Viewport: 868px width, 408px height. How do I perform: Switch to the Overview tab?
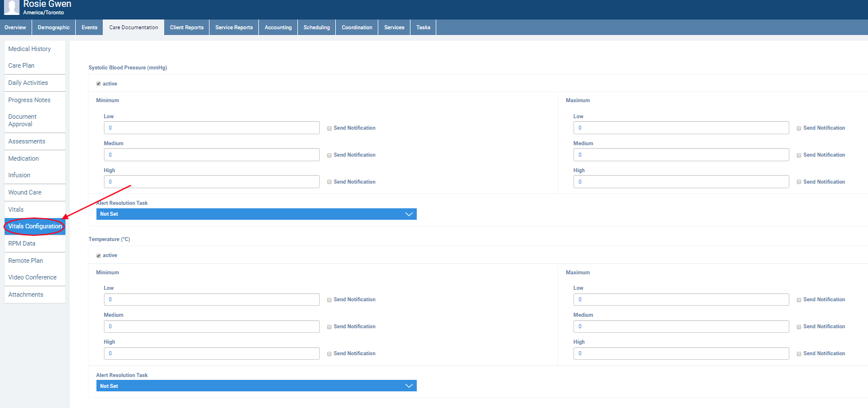coord(15,28)
